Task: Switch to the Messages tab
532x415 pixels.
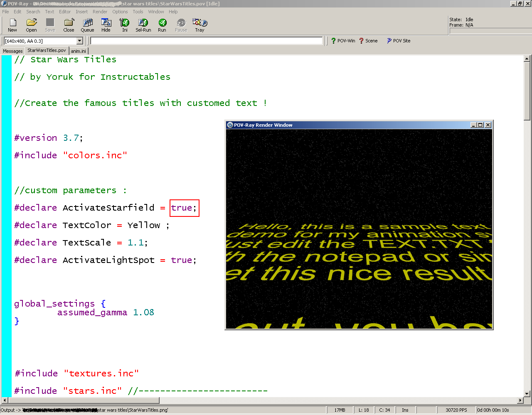Action: pyautogui.click(x=13, y=51)
